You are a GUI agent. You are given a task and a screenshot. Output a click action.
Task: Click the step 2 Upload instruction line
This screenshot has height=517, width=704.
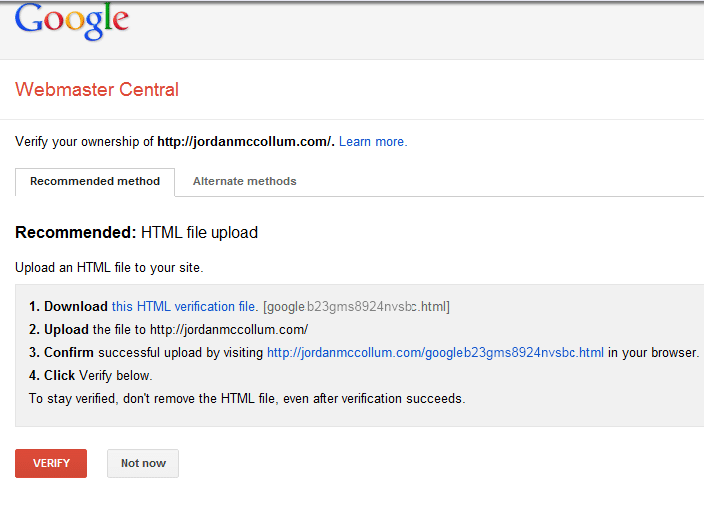(168, 329)
